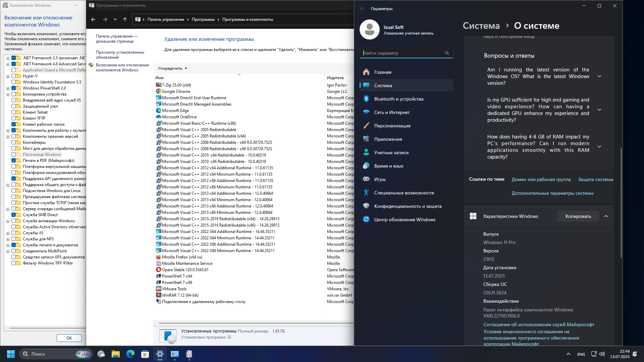Image resolution: width=644 pixels, height=362 pixels.
Task: Open Просмотр установленных обновлений in the sidebar
Action: pyautogui.click(x=120, y=55)
